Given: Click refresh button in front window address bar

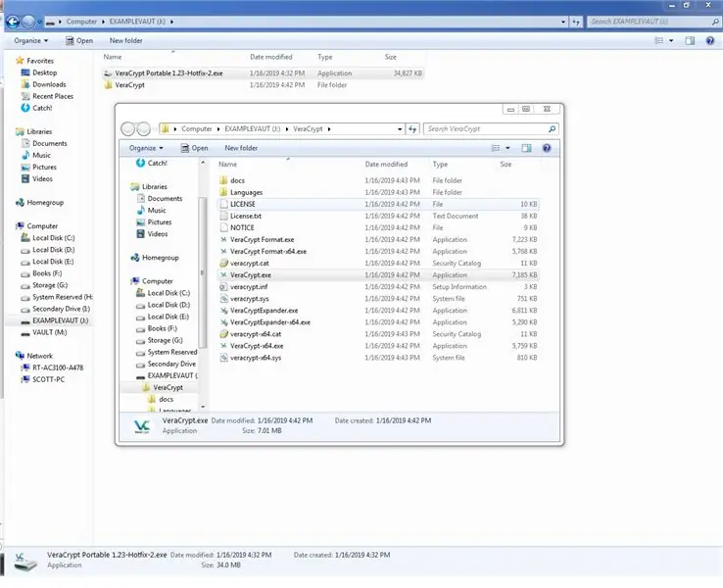Looking at the screenshot, I should (x=412, y=129).
